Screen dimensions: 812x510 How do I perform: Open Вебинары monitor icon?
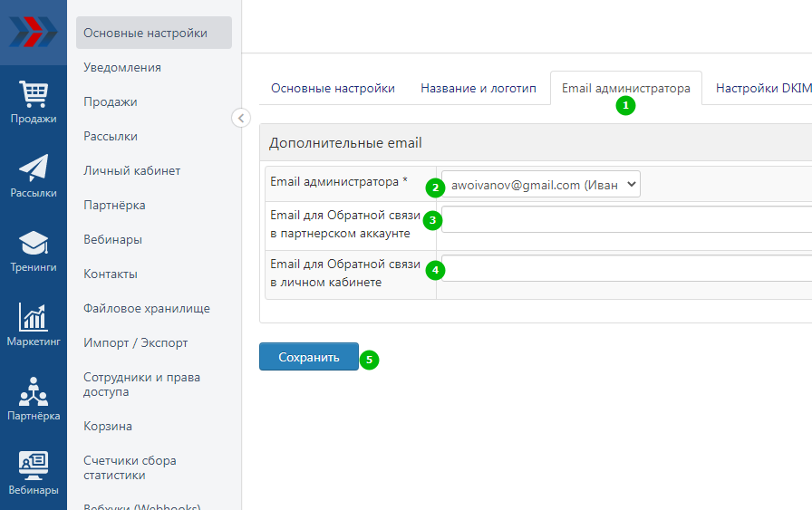(x=34, y=467)
